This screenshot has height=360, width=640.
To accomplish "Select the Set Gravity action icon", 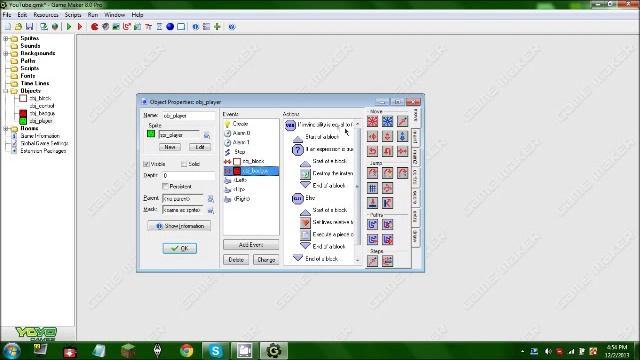I will tap(402, 136).
